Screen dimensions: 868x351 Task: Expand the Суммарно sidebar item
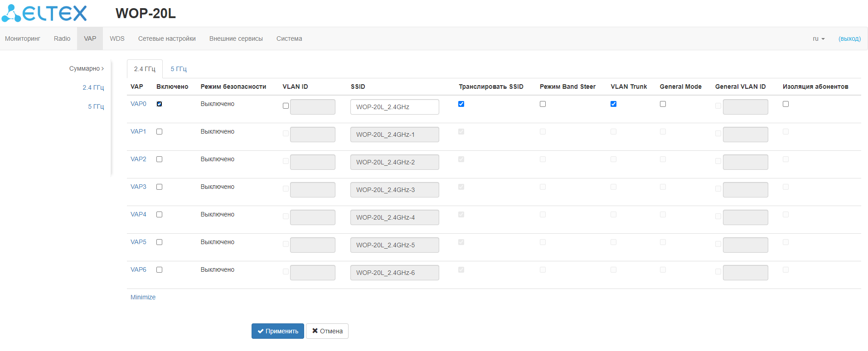86,69
